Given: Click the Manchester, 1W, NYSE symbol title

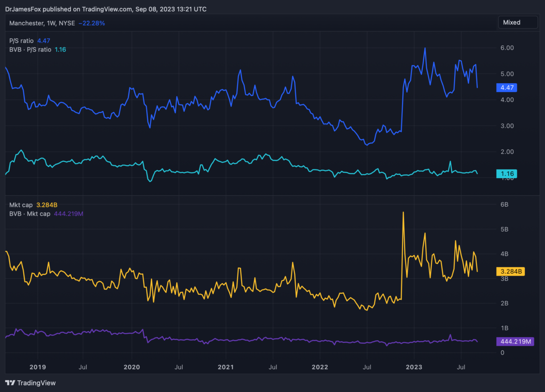Looking at the screenshot, I should pos(42,23).
